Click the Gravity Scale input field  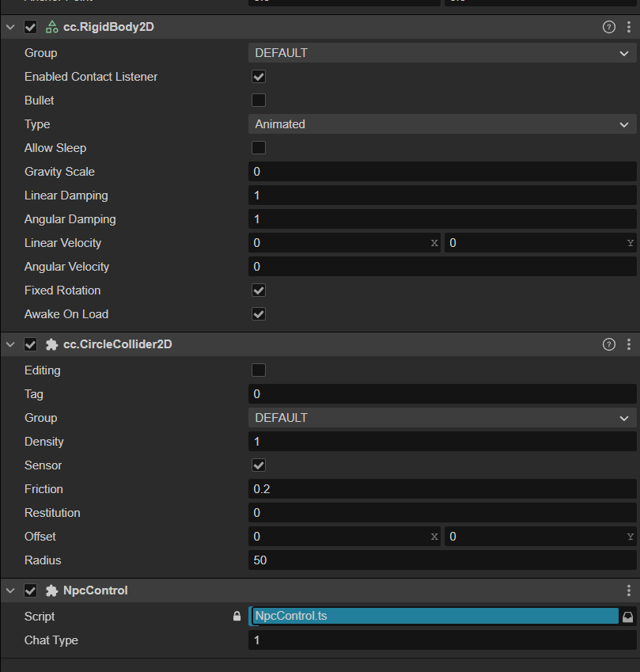pos(442,172)
